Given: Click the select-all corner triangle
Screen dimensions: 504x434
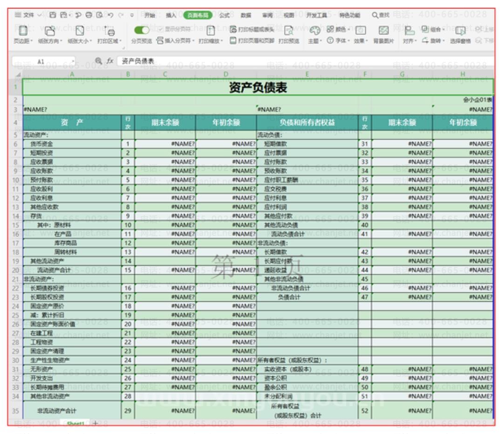Looking at the screenshot, I should click(18, 75).
